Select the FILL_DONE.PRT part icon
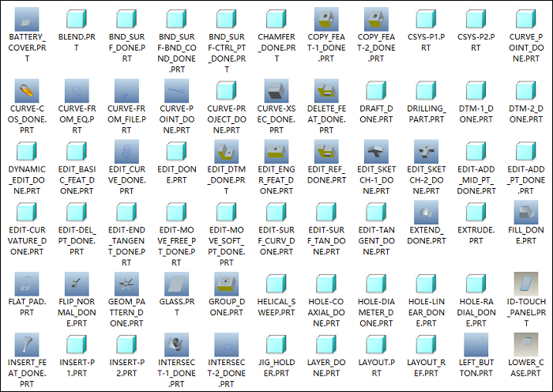This screenshot has width=553, height=392. (526, 212)
